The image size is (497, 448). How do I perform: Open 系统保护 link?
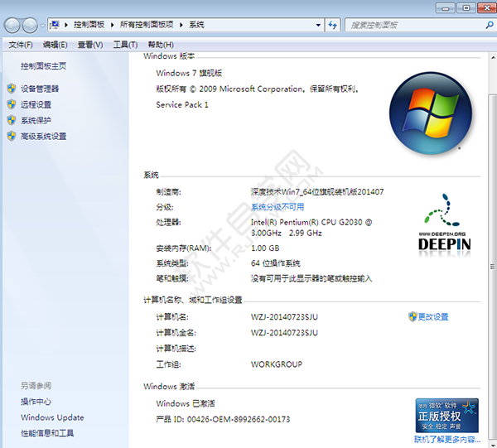36,120
